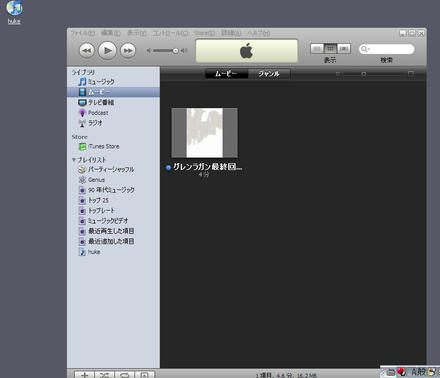Open the トップ 25 smart playlist

point(94,200)
